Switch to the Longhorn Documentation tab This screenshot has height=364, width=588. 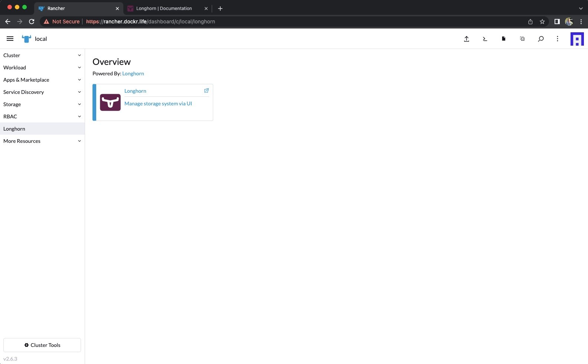[164, 9]
